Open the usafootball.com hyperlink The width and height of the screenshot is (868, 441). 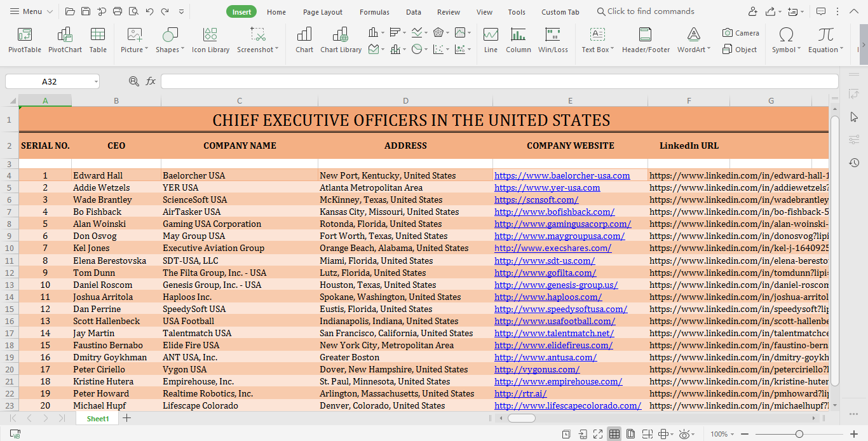555,321
